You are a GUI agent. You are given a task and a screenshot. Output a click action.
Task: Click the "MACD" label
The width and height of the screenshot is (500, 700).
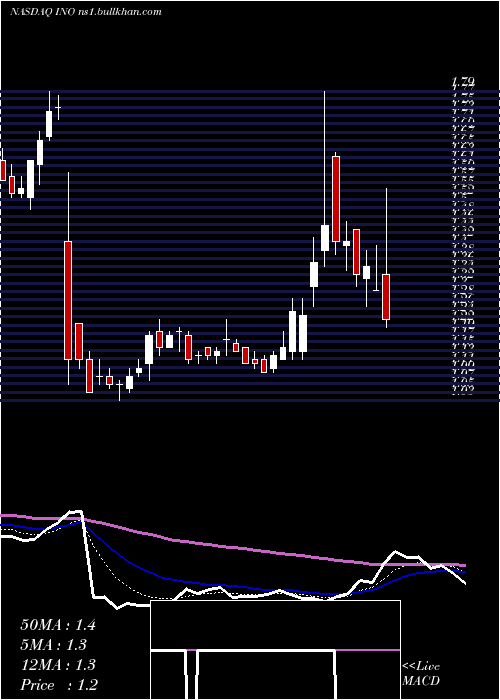[421, 681]
